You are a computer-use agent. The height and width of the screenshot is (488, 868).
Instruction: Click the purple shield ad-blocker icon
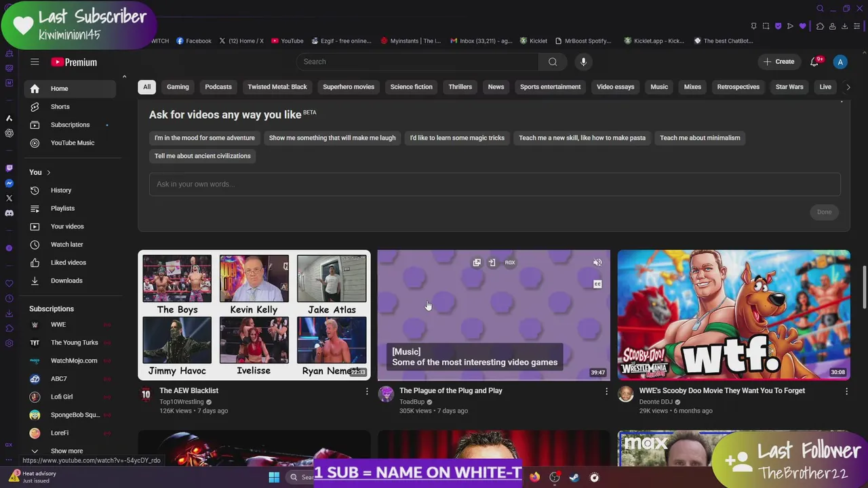pyautogui.click(x=778, y=26)
